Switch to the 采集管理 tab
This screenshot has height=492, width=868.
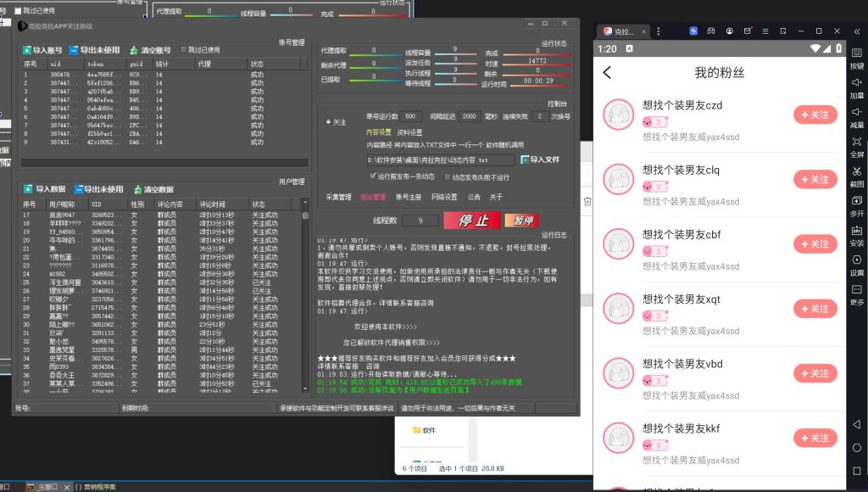pyautogui.click(x=338, y=197)
